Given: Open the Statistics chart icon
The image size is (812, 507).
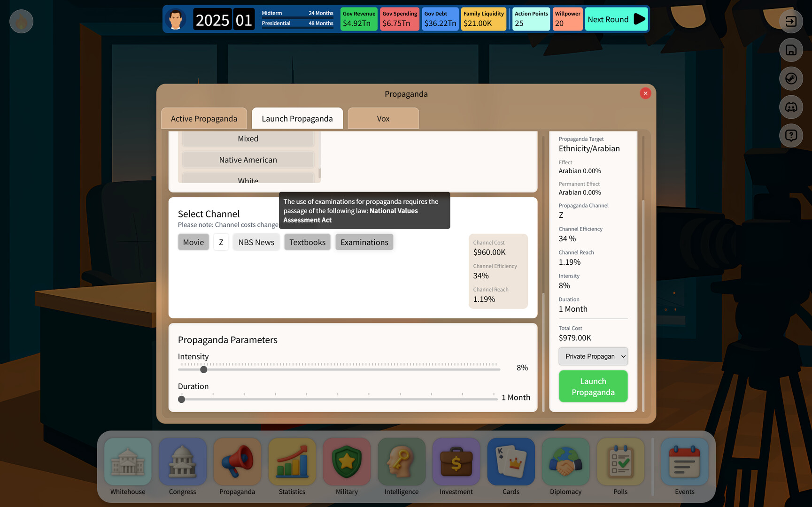Looking at the screenshot, I should coord(292,462).
